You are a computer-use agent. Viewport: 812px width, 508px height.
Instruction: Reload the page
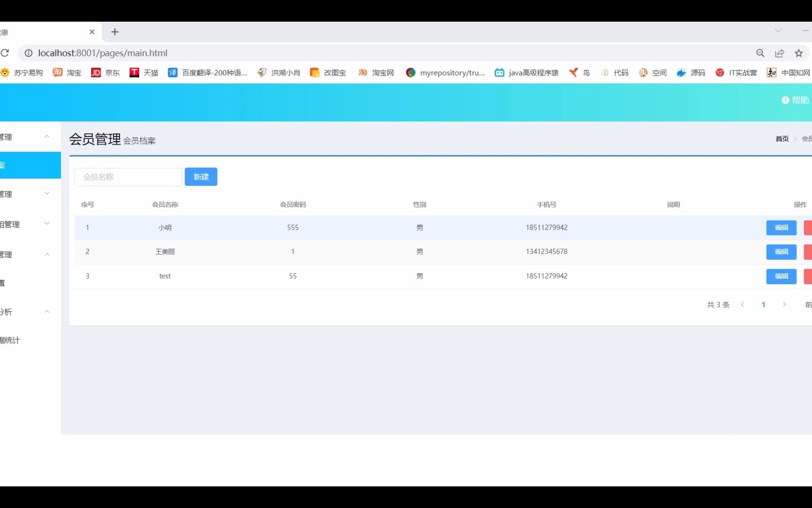(x=5, y=53)
